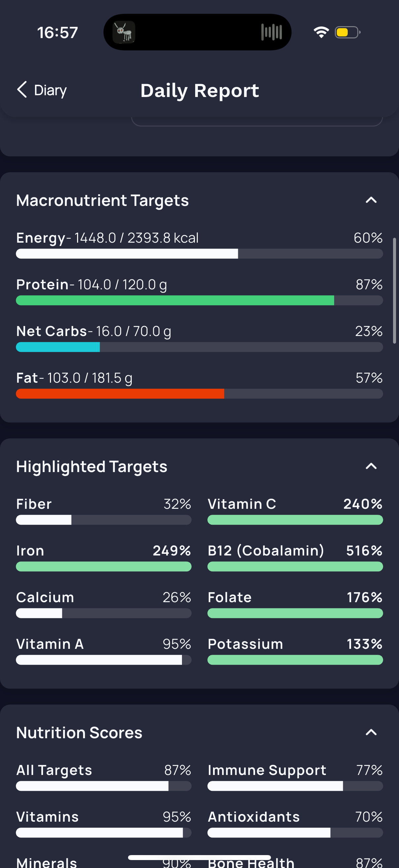
Task: Tap the Net Carbs cyan progress bar
Action: (199, 347)
